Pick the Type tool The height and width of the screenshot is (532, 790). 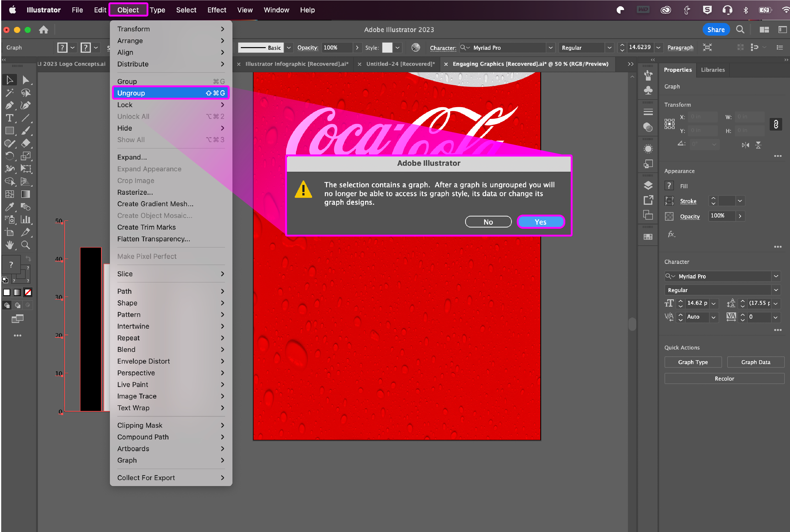coord(10,118)
